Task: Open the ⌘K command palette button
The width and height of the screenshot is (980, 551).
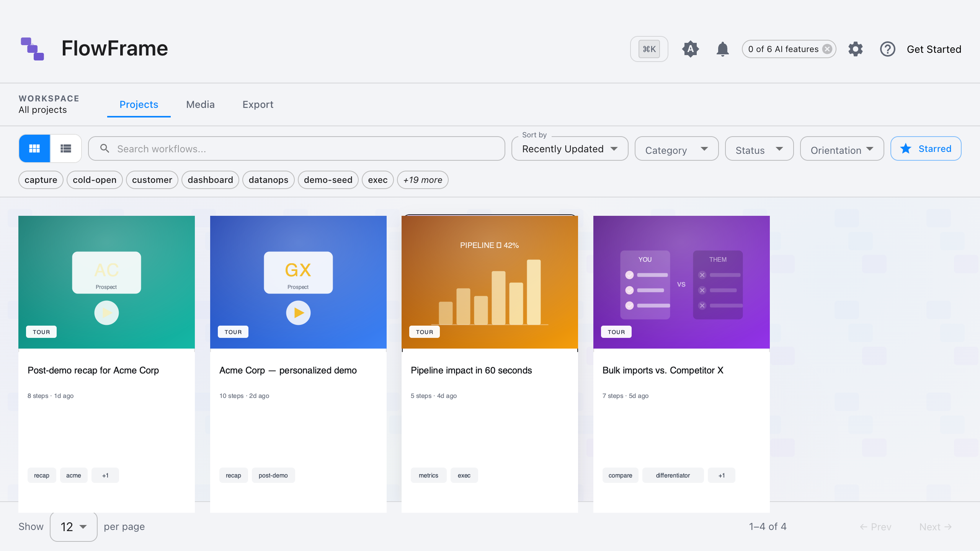Action: [649, 49]
